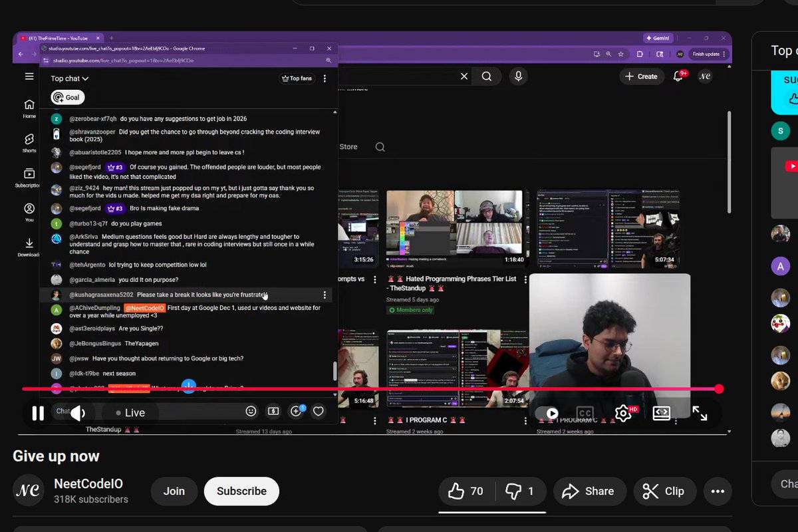The image size is (798, 532).
Task: Mute the video using the speaker icon
Action: click(78, 413)
